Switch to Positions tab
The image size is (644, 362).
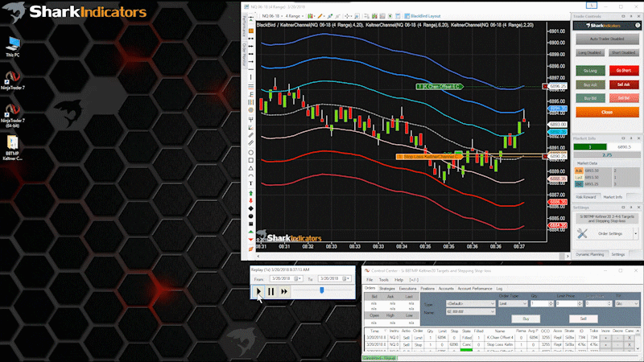click(x=427, y=289)
